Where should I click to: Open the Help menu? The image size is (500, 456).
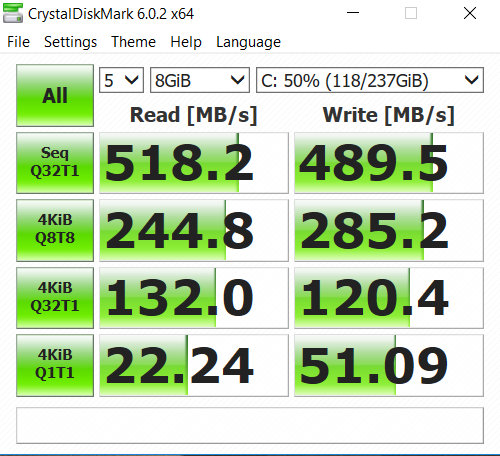pos(186,42)
